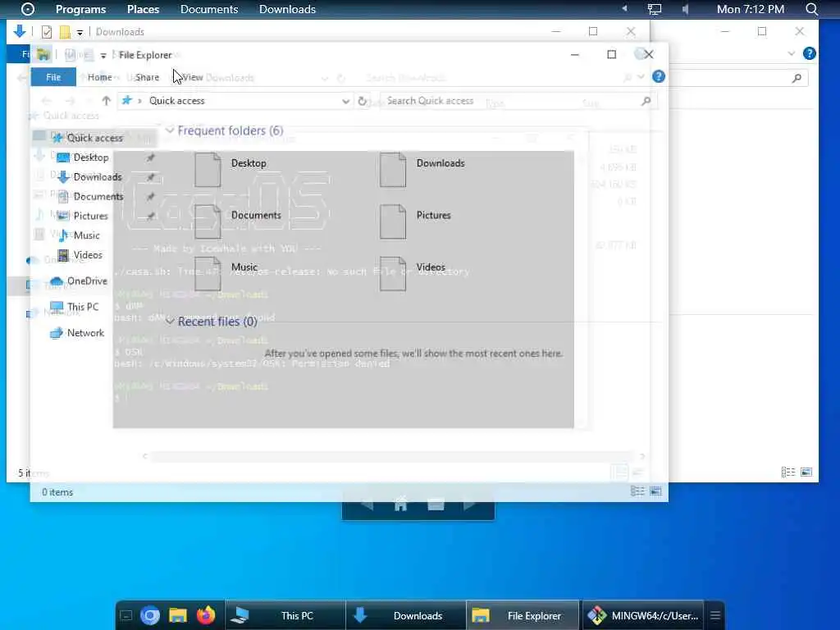The image size is (840, 630).
Task: Switch to This PC taskbar window
Action: pos(285,615)
